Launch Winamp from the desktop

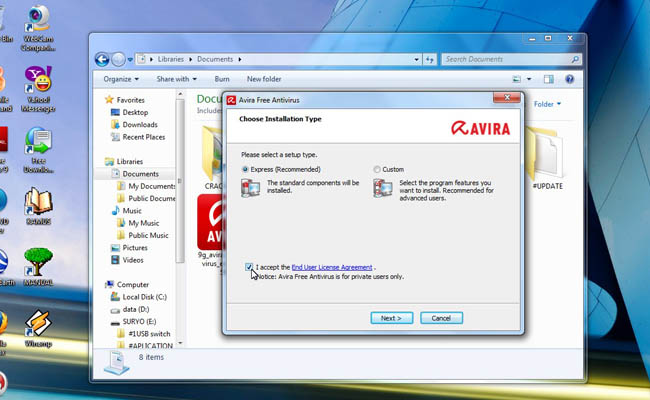click(38, 329)
